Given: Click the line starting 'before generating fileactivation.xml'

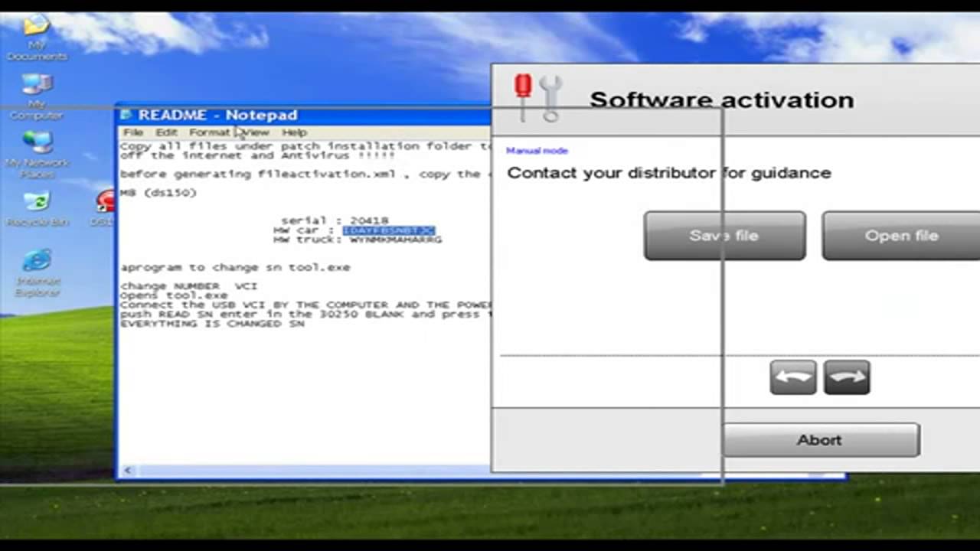Looking at the screenshot, I should 305,174.
